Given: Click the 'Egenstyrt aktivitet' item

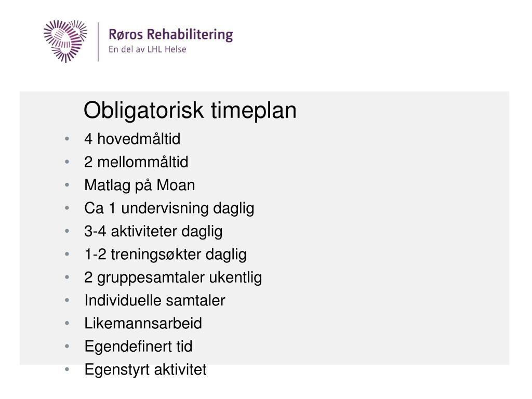Looking at the screenshot, I should pyautogui.click(x=145, y=370).
